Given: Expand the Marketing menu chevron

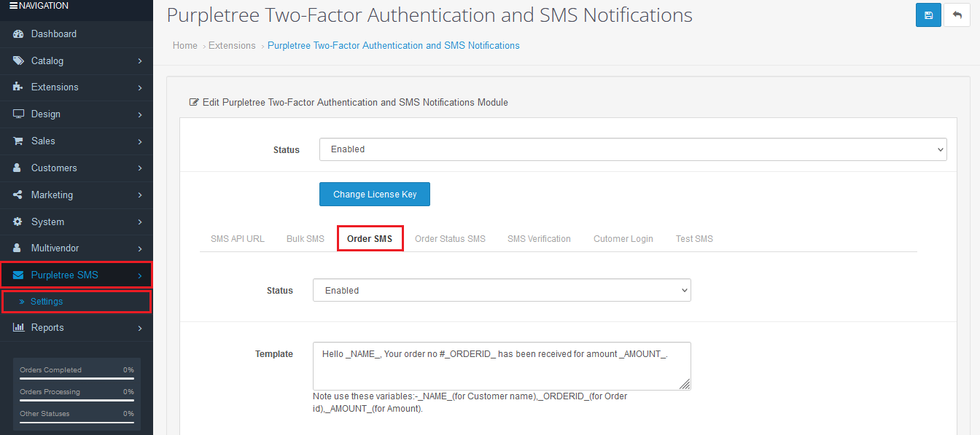Looking at the screenshot, I should coord(139,195).
